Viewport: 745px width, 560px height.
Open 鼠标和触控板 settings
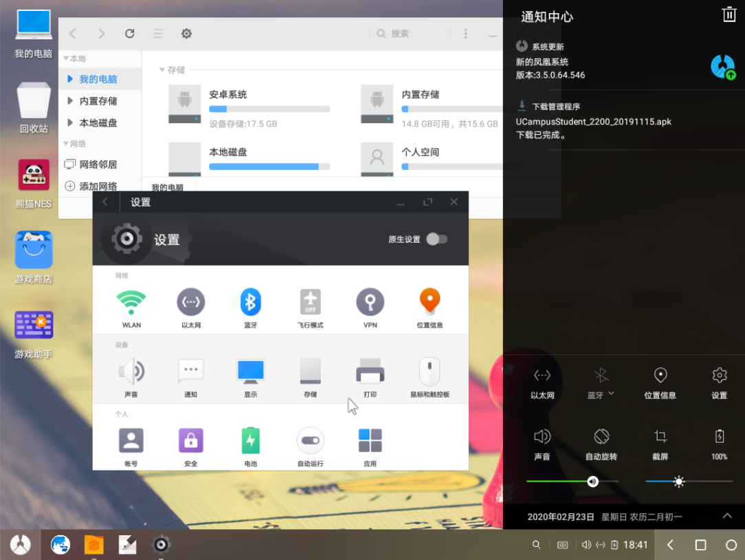429,378
